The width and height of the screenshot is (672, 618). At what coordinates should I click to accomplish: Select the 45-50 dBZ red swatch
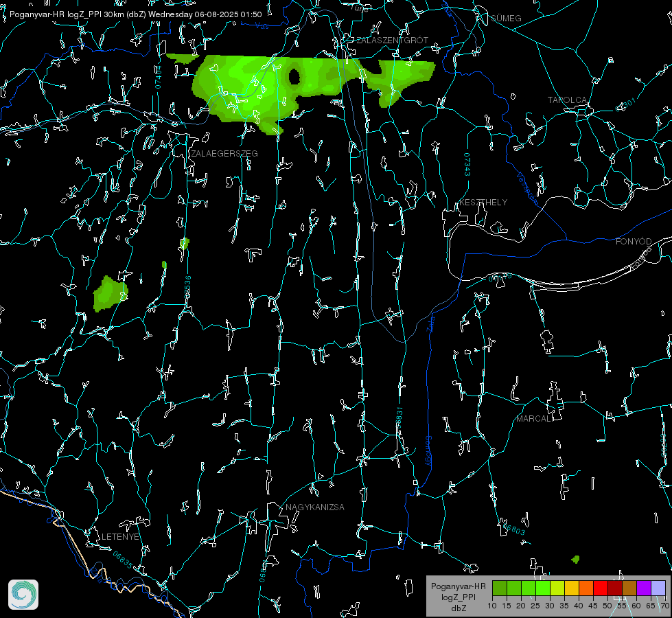[x=601, y=588]
